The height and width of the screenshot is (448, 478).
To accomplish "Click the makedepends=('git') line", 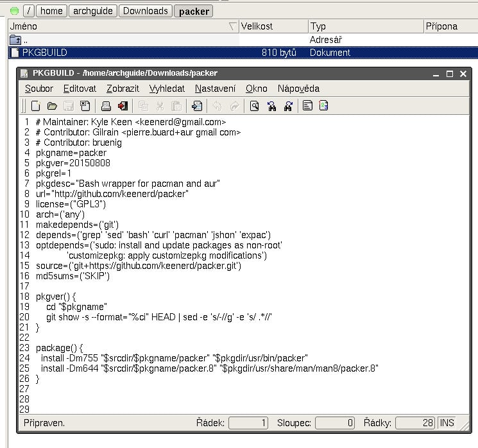I will (x=77, y=225).
